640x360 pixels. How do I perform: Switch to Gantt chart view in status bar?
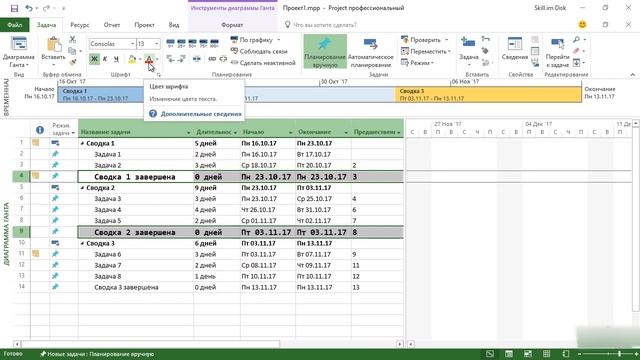pyautogui.click(x=490, y=354)
